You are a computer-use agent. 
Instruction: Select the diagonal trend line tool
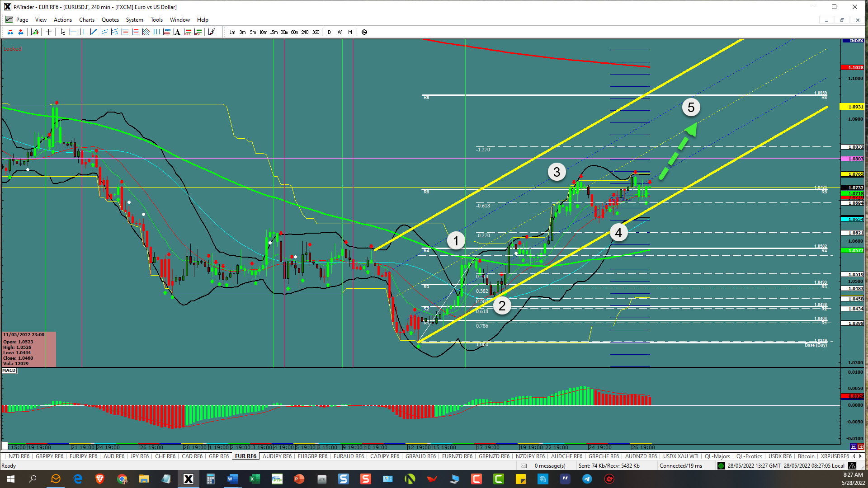[94, 32]
